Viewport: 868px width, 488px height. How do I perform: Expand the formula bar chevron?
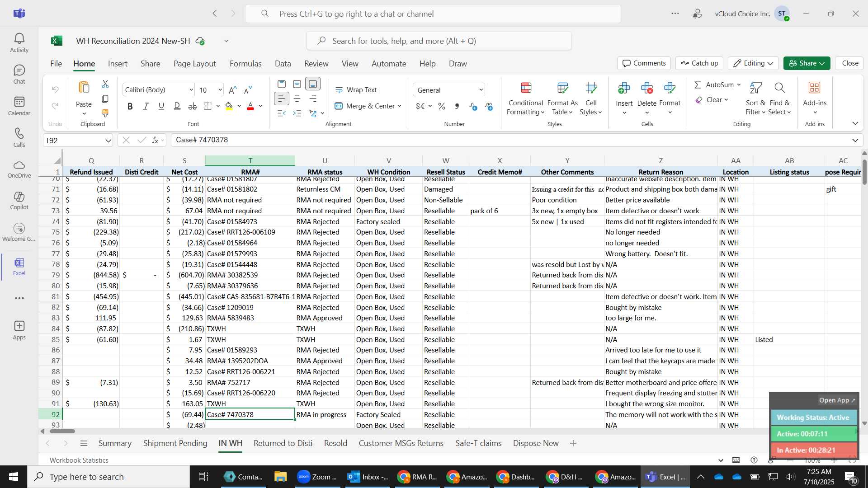tap(855, 141)
